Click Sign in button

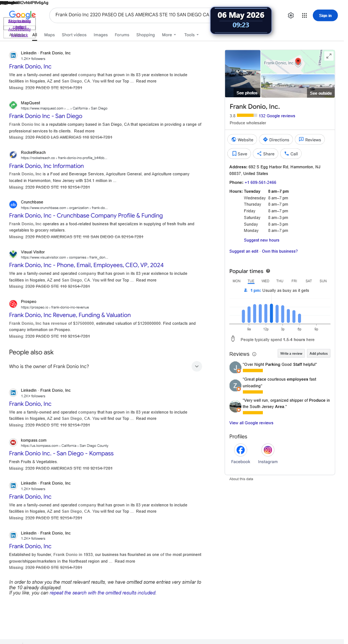coord(325,16)
